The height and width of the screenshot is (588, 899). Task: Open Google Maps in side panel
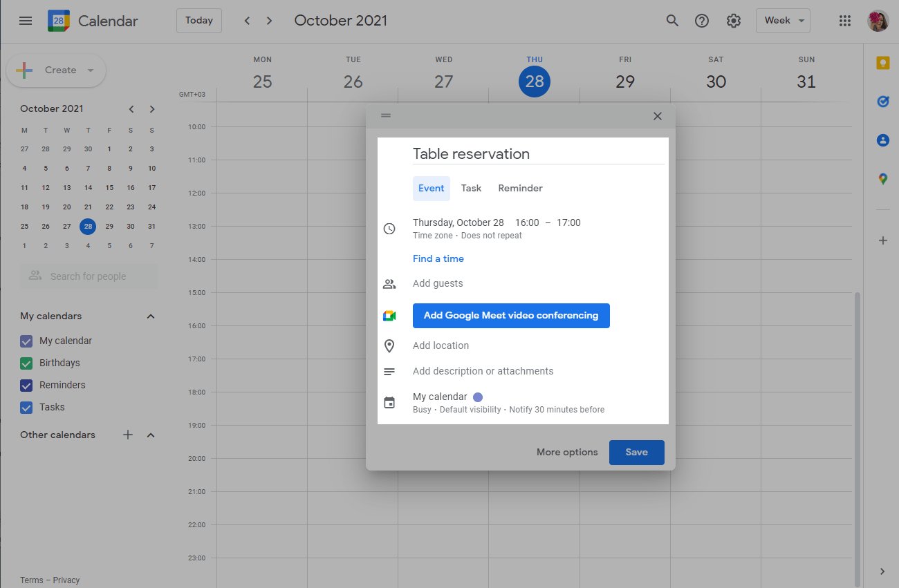882,179
